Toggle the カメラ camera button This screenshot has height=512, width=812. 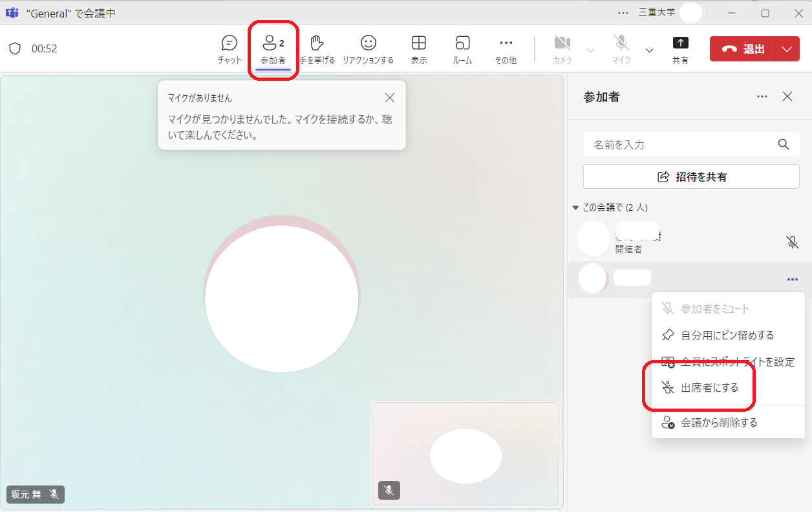tap(562, 49)
